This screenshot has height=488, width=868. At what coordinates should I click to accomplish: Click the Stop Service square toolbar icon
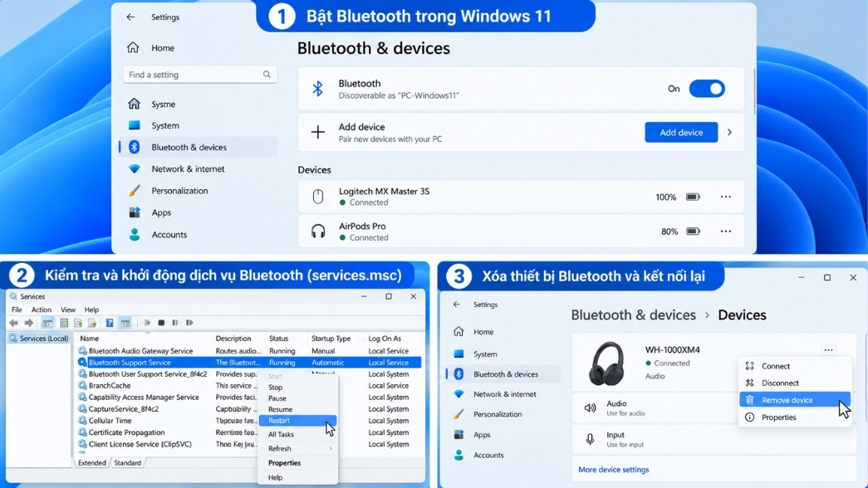[x=161, y=323]
